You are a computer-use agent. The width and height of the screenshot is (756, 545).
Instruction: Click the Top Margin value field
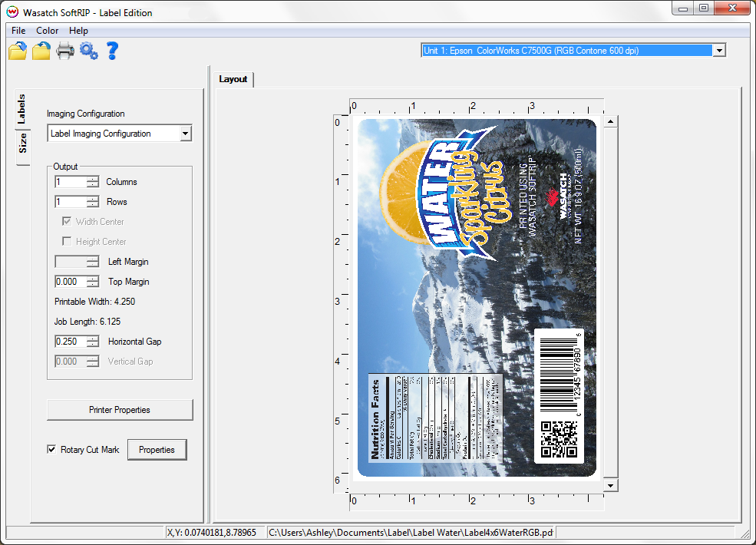(x=71, y=282)
